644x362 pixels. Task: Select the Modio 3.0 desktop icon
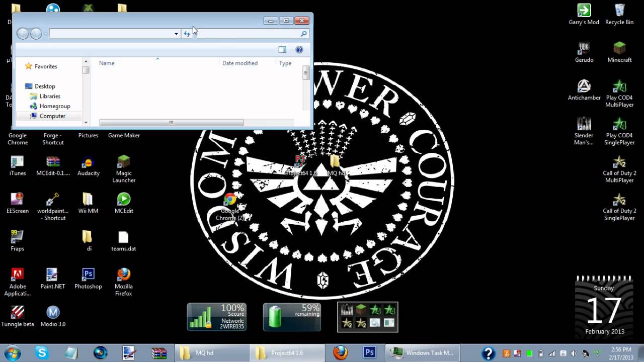(x=53, y=316)
